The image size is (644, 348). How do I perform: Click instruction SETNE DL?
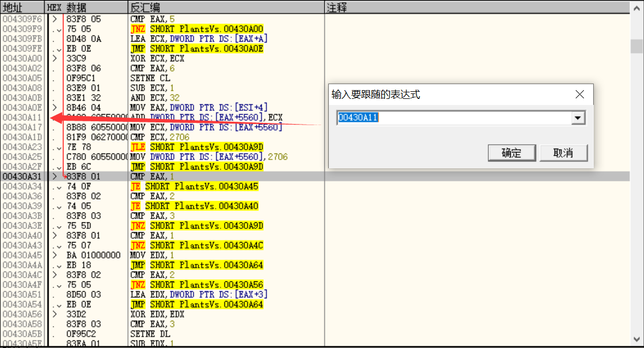pyautogui.click(x=150, y=334)
